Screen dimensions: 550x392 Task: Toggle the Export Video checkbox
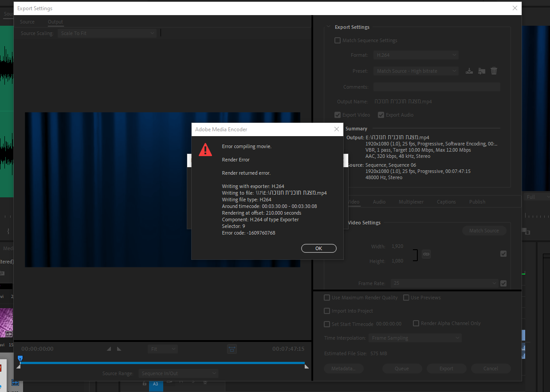point(338,115)
